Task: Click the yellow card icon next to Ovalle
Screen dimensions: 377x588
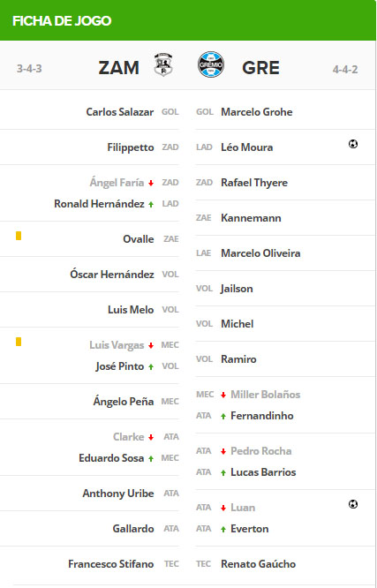Action: point(19,236)
